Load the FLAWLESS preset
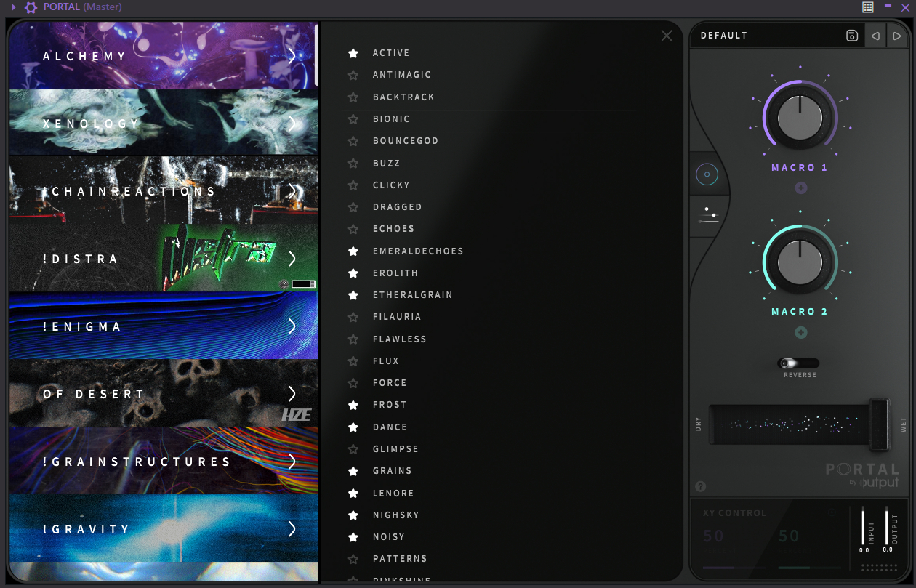This screenshot has height=588, width=916. 400,339
